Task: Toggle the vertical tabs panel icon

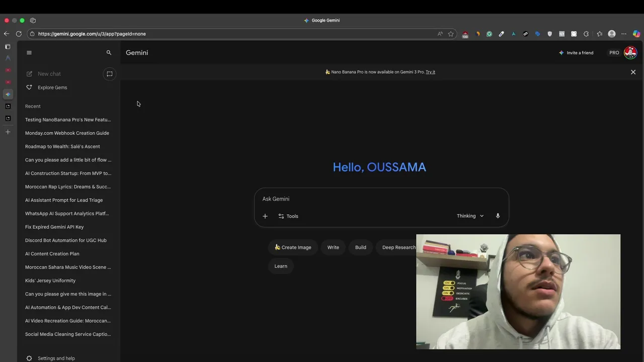Action: click(8, 47)
